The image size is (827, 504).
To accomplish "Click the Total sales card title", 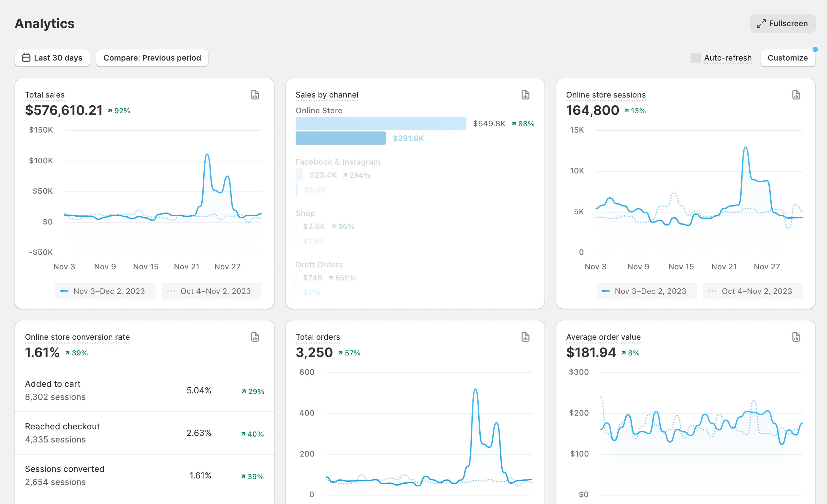I will pos(45,95).
